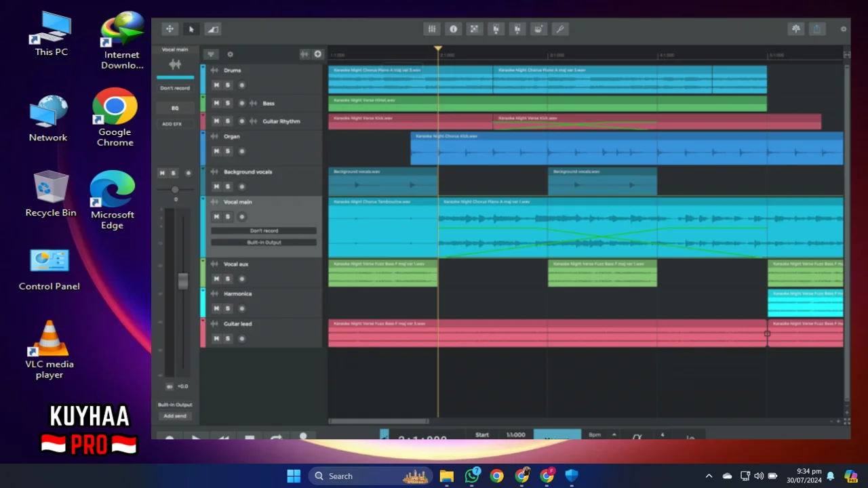Image resolution: width=868 pixels, height=488 pixels.
Task: Arm record on the Vocal aux track
Action: [x=242, y=279]
